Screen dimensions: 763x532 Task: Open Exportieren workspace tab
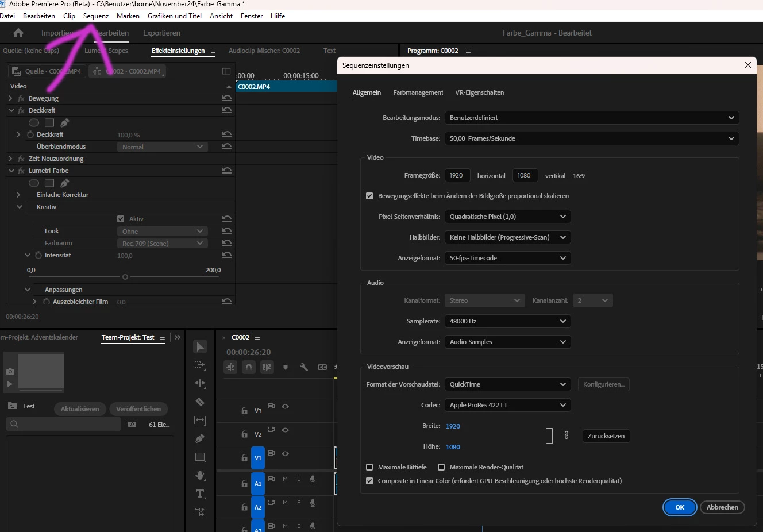(161, 33)
